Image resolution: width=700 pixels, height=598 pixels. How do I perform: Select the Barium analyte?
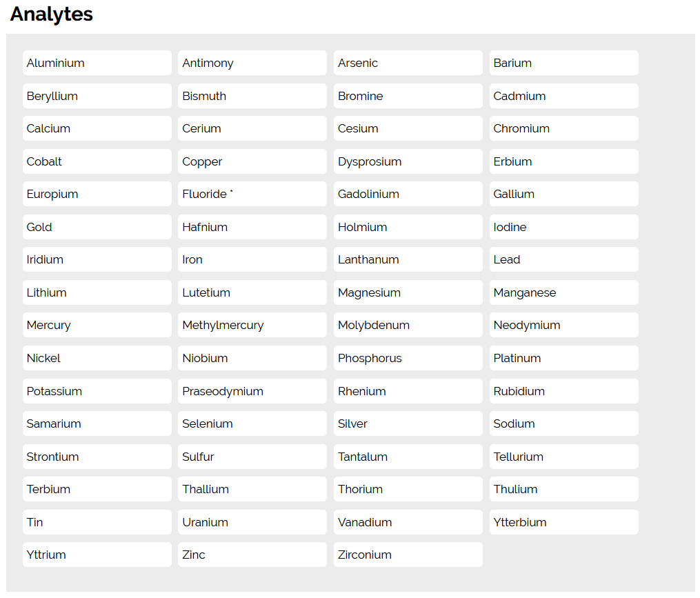[564, 63]
